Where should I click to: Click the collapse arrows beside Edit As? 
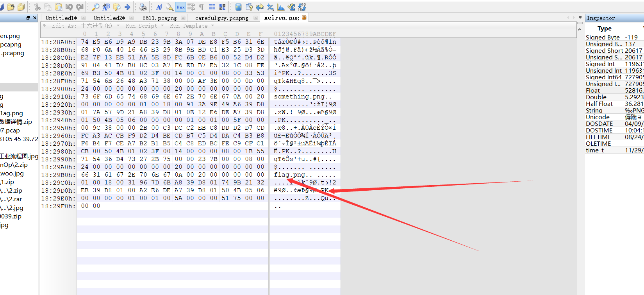tap(45, 26)
